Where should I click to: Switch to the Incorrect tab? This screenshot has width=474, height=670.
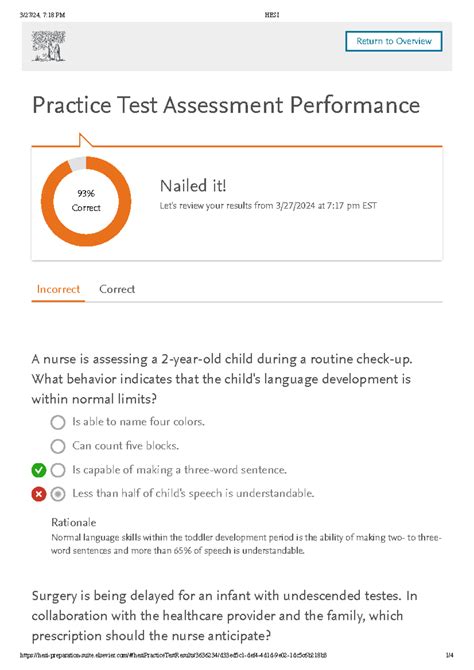pyautogui.click(x=58, y=289)
